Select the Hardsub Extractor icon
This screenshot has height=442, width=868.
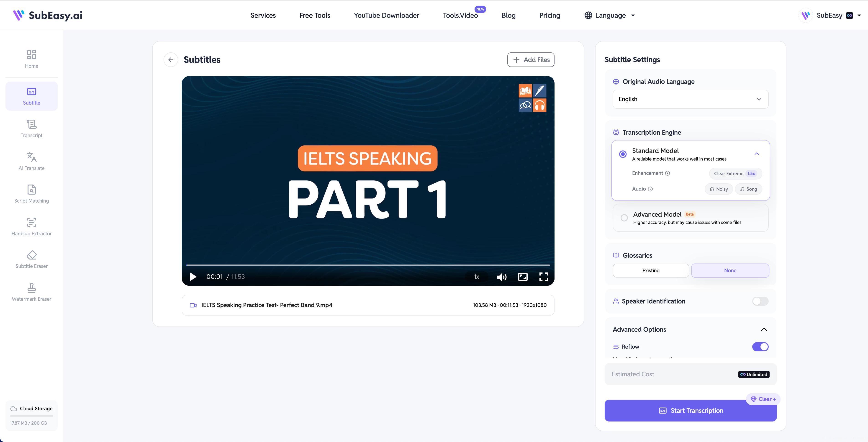(x=31, y=222)
